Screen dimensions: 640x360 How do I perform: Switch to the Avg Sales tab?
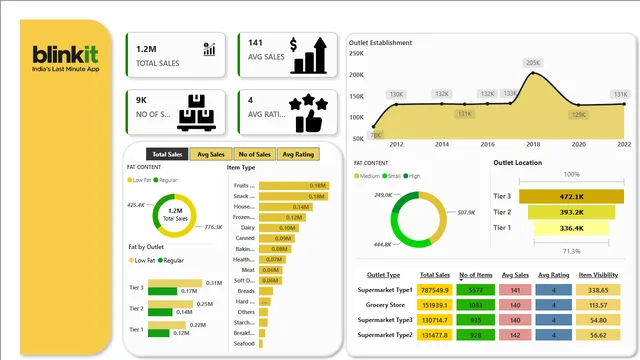click(x=211, y=154)
